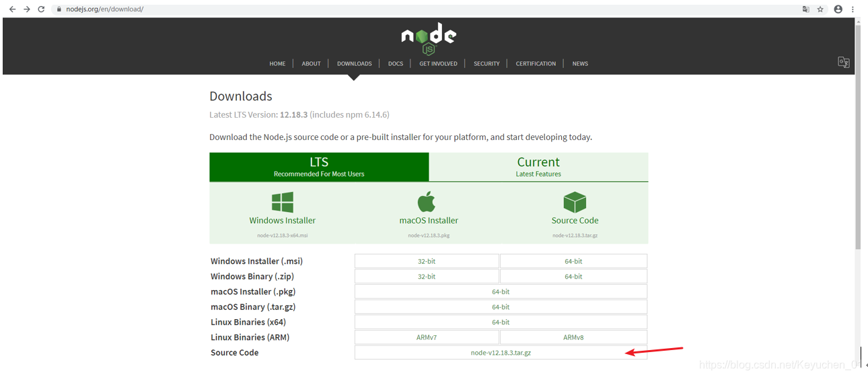Click the browser back arrow
The height and width of the screenshot is (377, 868).
12,9
